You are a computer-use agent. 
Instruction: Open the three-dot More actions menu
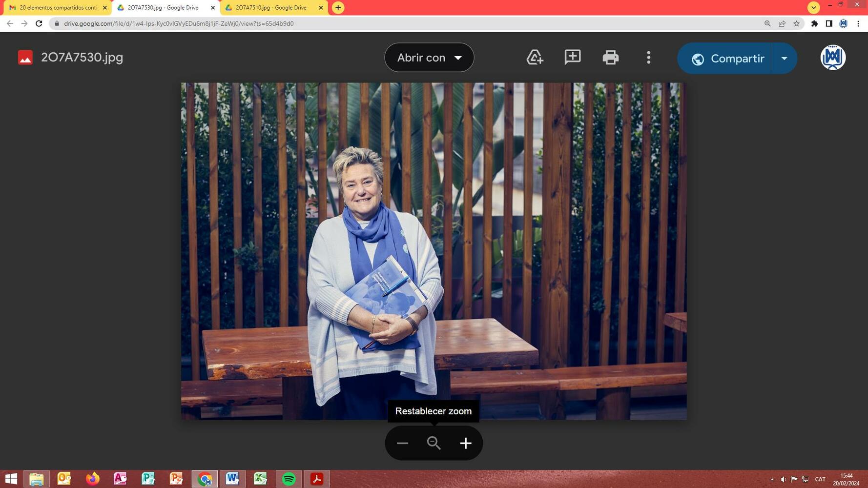[648, 58]
